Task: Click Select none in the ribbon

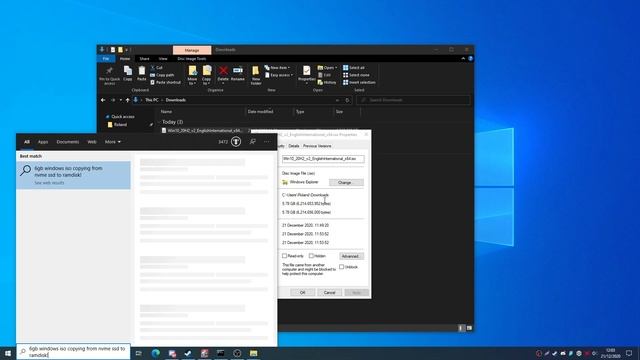Action: pos(356,75)
